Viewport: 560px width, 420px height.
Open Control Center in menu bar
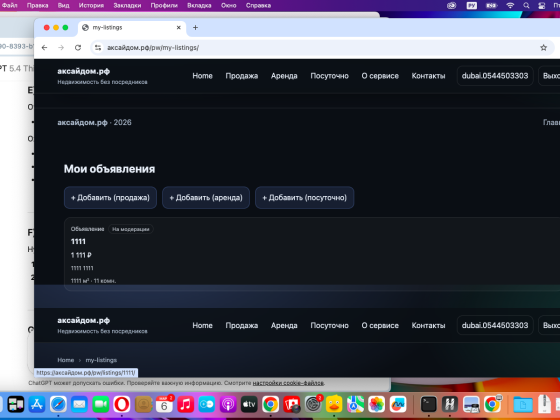click(542, 5)
